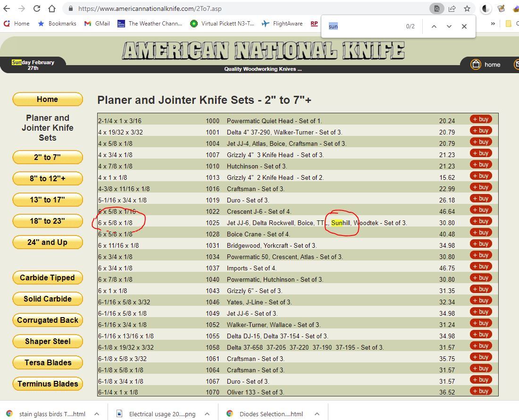Viewport: 519px width, 420px height.
Task: Open the GMail bookmark
Action: (97, 24)
